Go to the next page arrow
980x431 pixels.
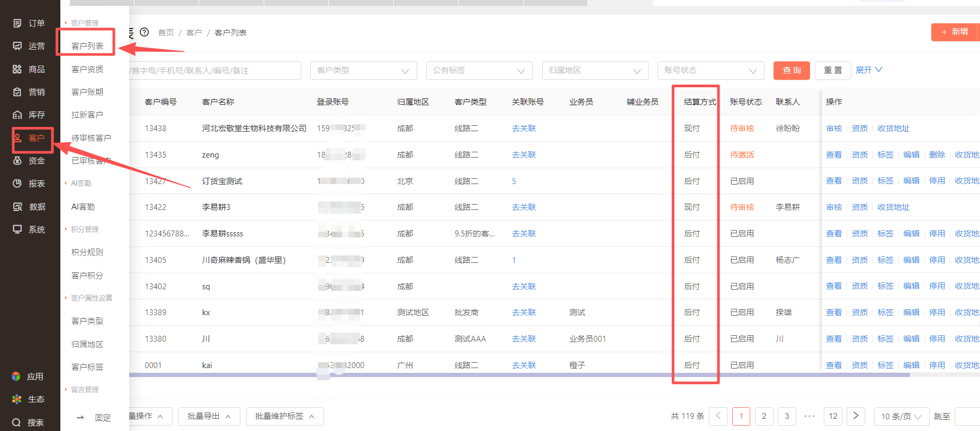click(x=856, y=416)
